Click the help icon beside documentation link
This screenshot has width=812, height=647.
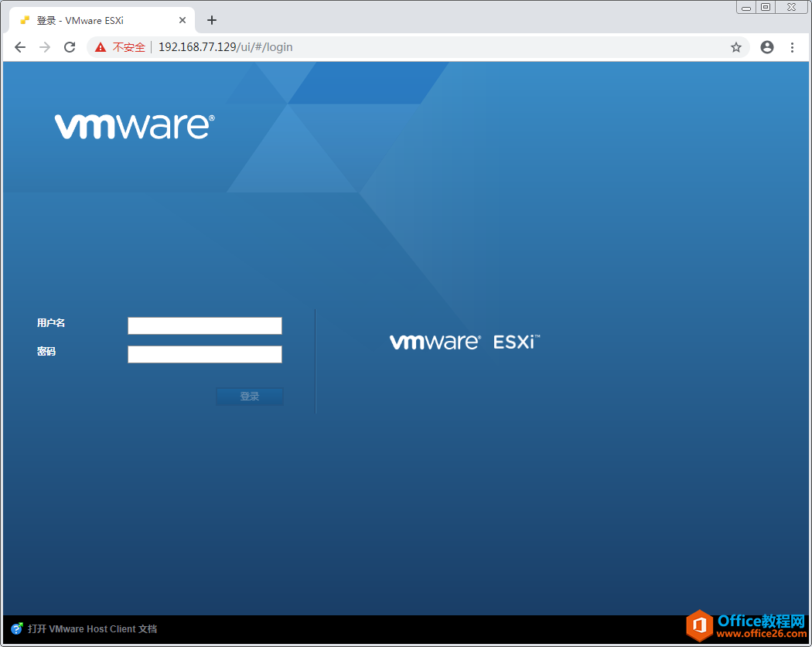coord(17,628)
